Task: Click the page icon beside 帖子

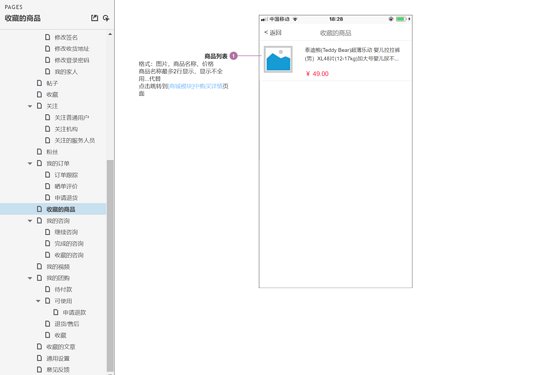Action: tap(39, 83)
